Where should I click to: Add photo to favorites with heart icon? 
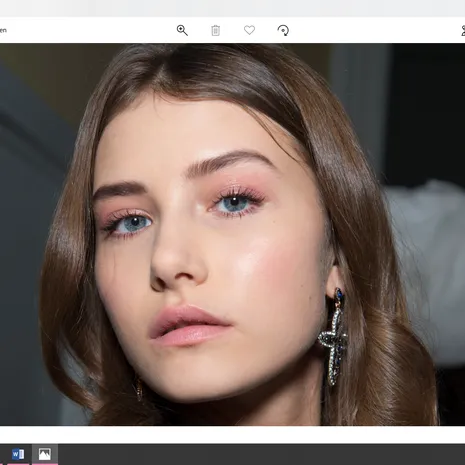tap(249, 30)
